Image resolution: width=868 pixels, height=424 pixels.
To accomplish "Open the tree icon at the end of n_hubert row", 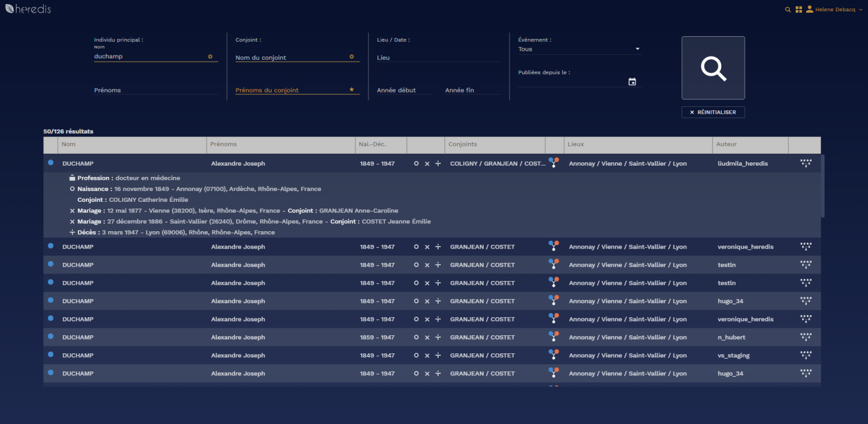I will pos(805,337).
